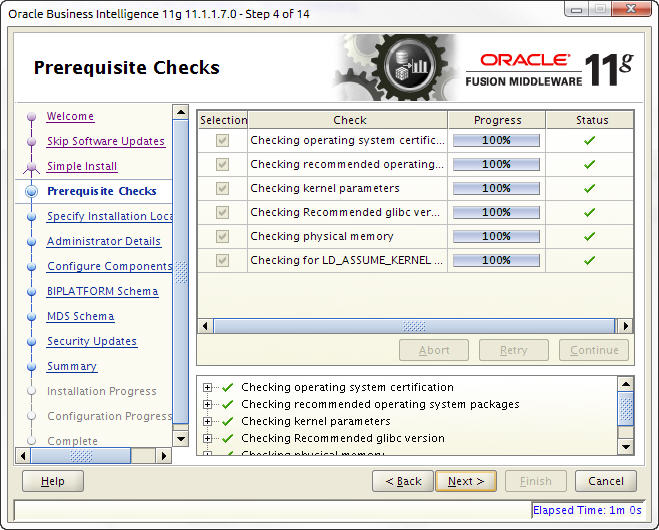Image resolution: width=659 pixels, height=530 pixels.
Task: Click Elapsed Time status text
Action: [587, 510]
